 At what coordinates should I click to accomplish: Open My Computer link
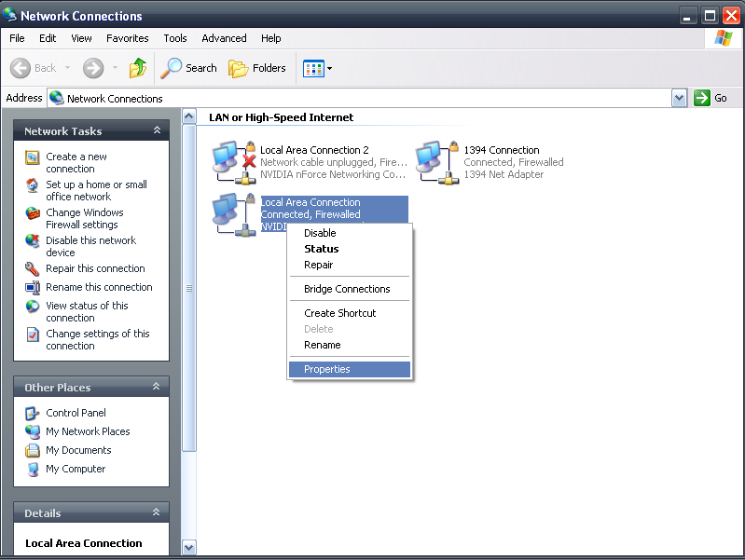tap(76, 469)
